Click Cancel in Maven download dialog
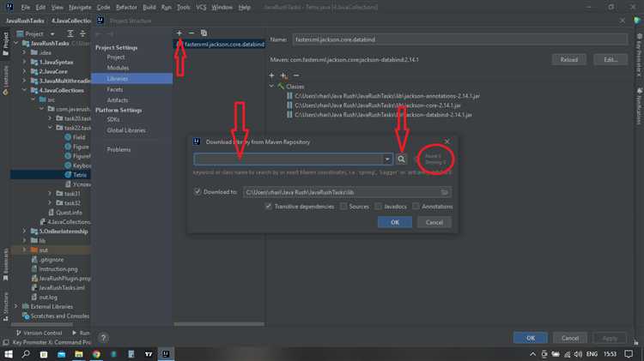The width and height of the screenshot is (644, 361). click(434, 222)
